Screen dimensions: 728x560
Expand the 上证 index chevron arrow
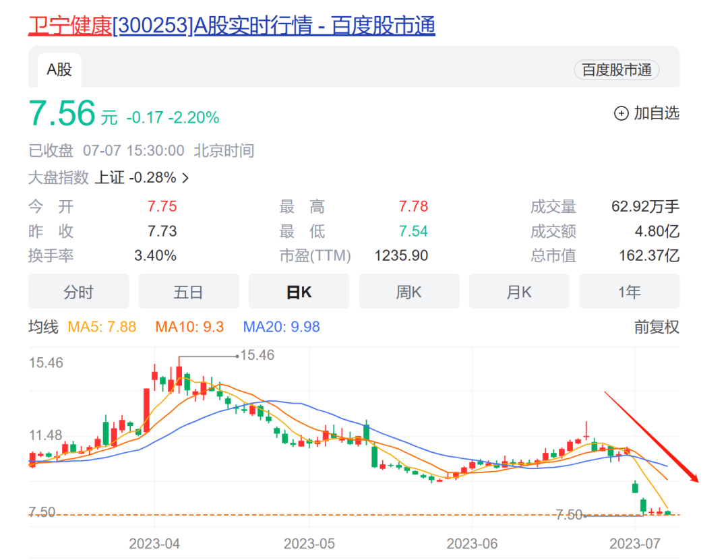185,178
